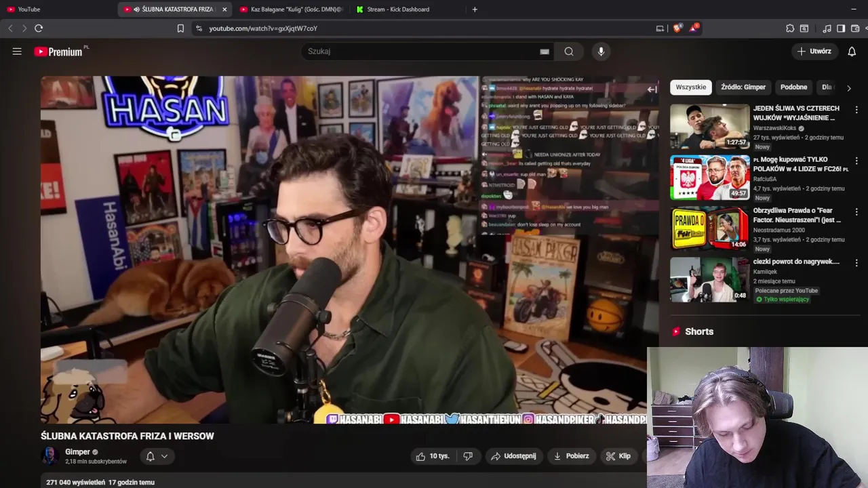Open the Brave Wallet icon

855,28
